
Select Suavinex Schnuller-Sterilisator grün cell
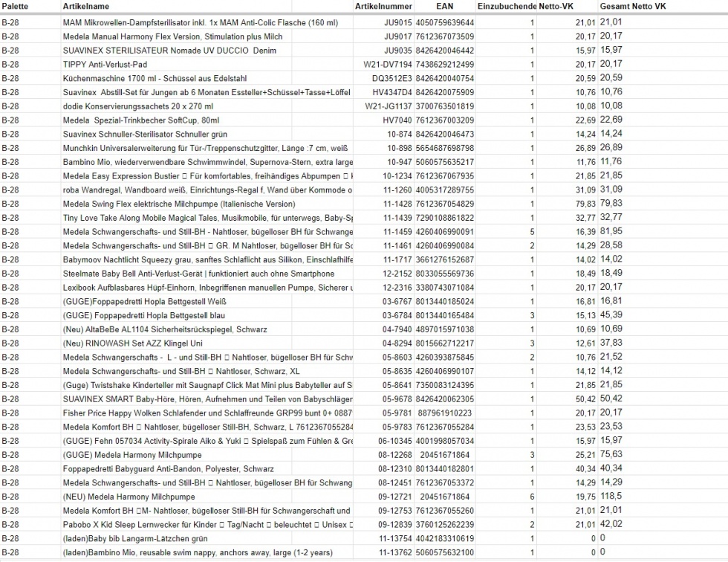(146, 134)
